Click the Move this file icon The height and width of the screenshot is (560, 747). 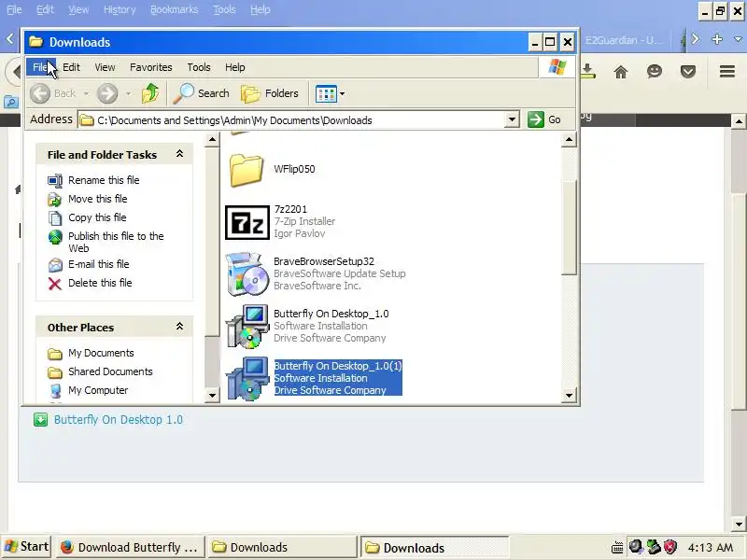point(55,200)
